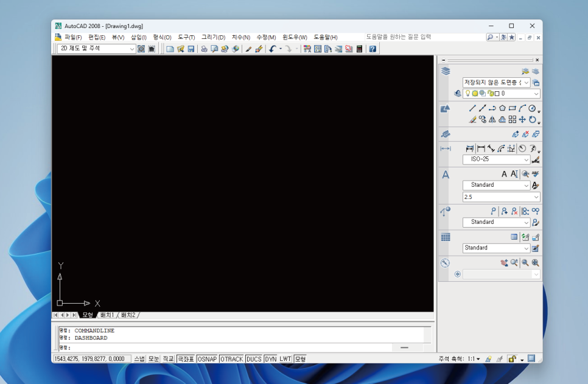Click the Help question mark icon
The image size is (588, 384).
373,49
